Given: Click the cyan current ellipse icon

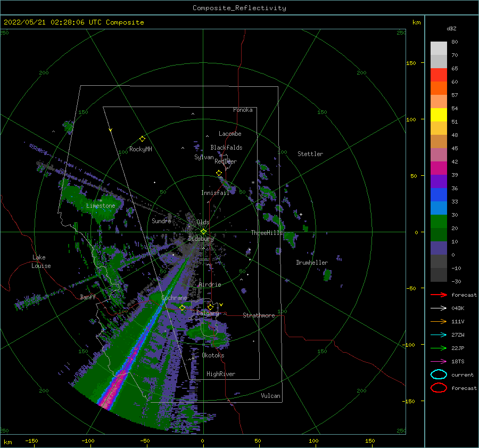Looking at the screenshot, I should tap(439, 374).
